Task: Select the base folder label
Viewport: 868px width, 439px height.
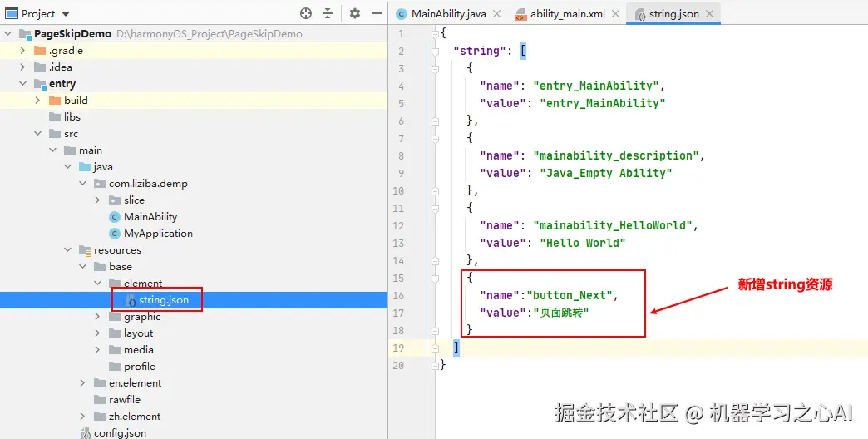Action: [x=120, y=266]
